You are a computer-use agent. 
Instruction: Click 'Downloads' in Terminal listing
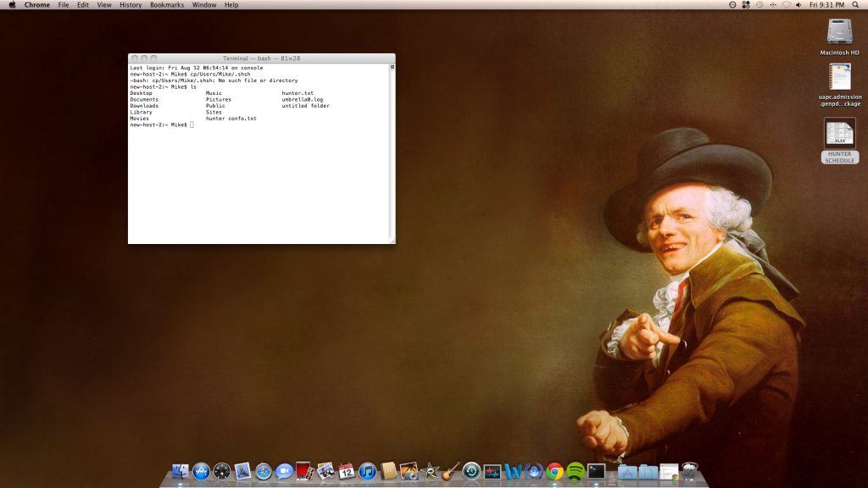click(144, 106)
